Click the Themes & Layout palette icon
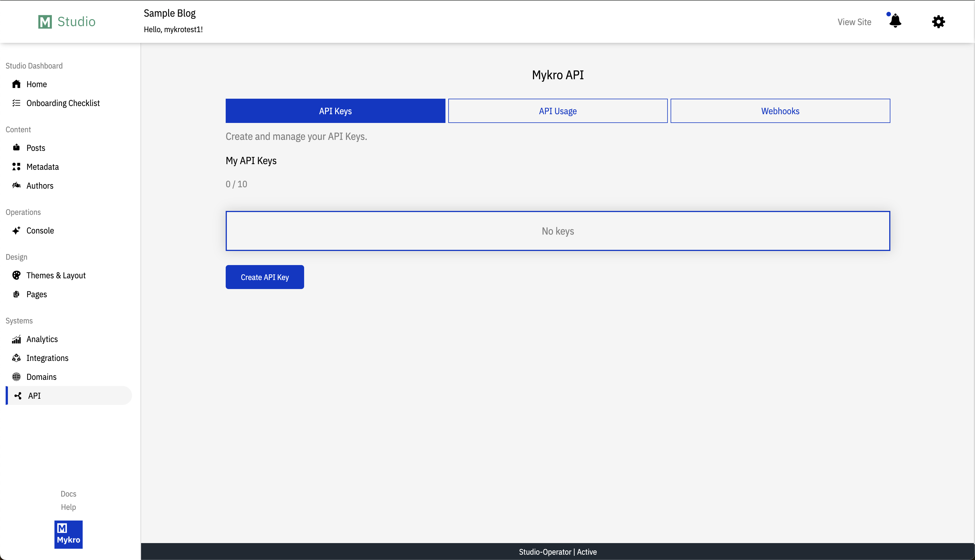This screenshot has width=975, height=560. [16, 275]
